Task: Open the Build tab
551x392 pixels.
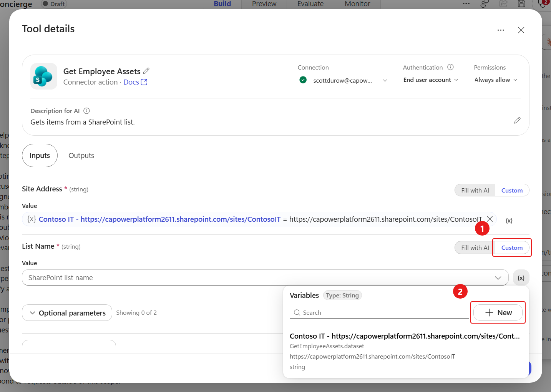Action: [x=222, y=4]
